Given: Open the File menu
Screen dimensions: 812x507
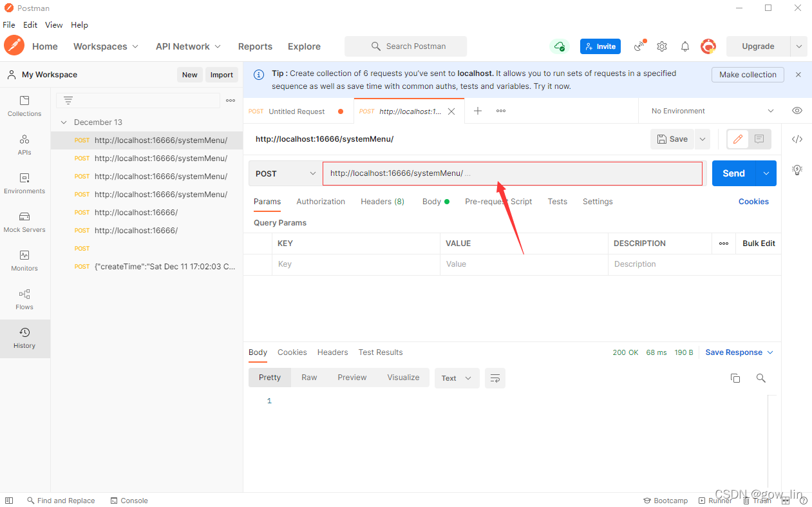Looking at the screenshot, I should point(9,25).
